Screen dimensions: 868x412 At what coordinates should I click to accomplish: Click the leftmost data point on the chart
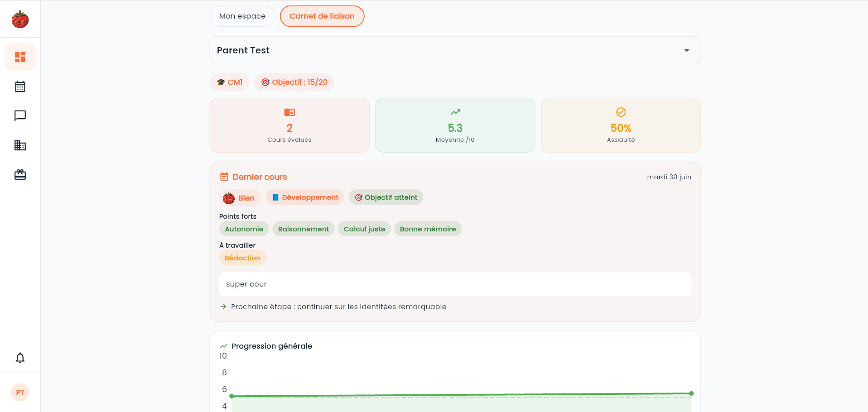click(231, 396)
